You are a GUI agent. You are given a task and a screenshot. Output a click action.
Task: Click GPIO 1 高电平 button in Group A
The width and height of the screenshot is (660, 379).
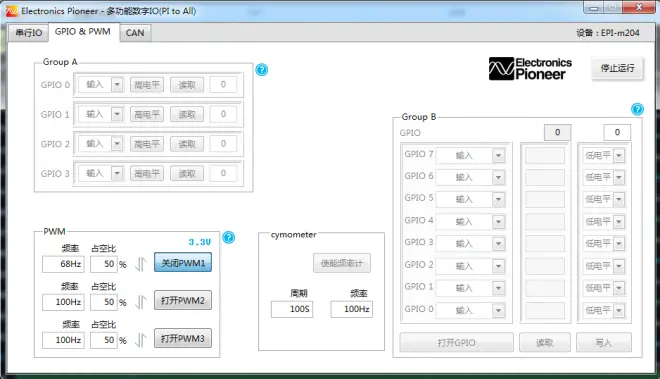click(147, 114)
